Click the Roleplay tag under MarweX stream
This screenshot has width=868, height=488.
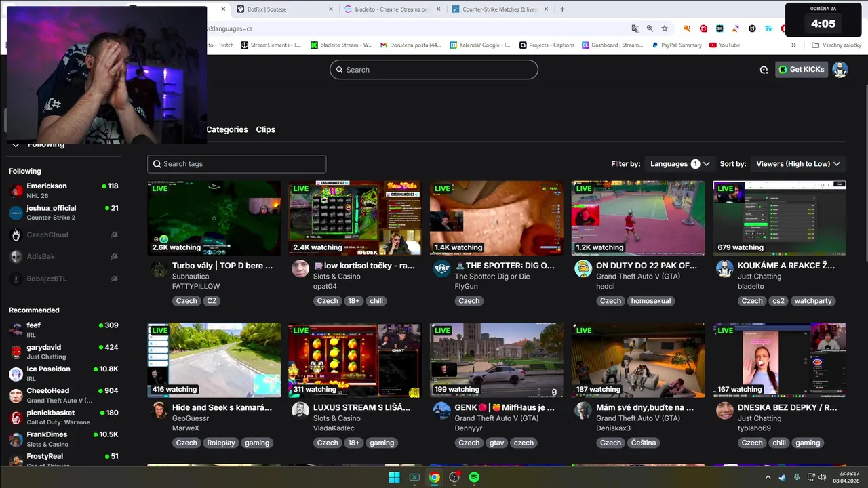[220, 443]
